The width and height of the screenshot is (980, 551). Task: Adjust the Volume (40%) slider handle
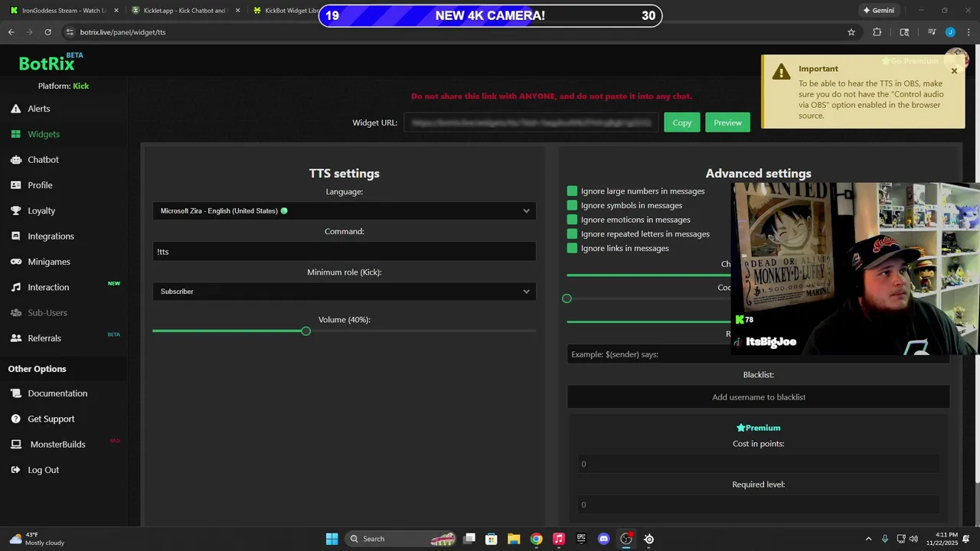(x=306, y=331)
